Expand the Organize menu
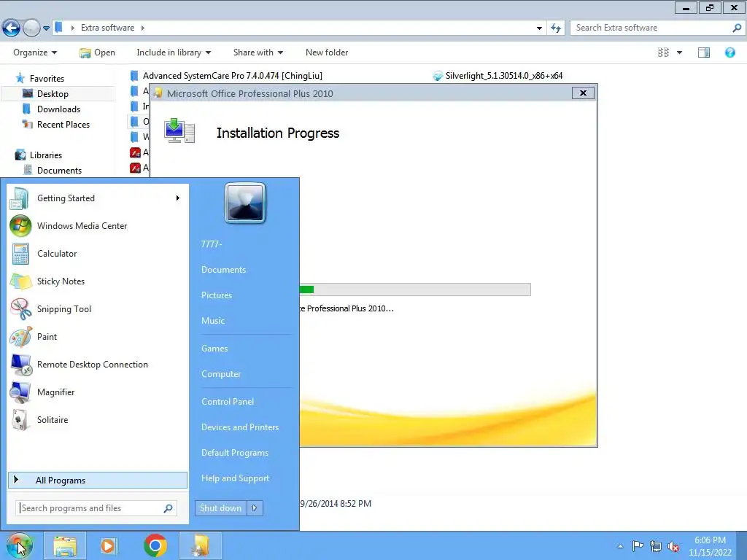 coord(35,52)
